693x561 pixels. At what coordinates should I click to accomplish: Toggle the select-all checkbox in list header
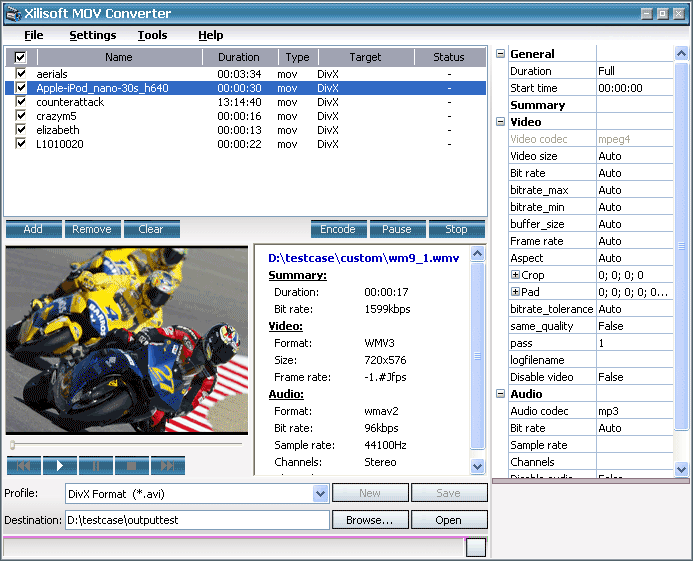pos(20,57)
